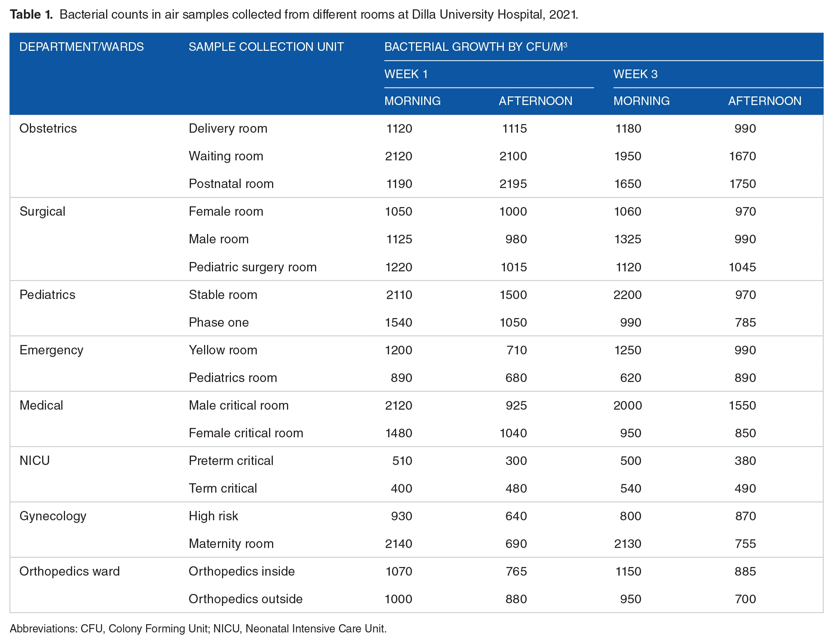Click the Female critical room label
Image resolution: width=833 pixels, height=644 pixels.
click(246, 433)
